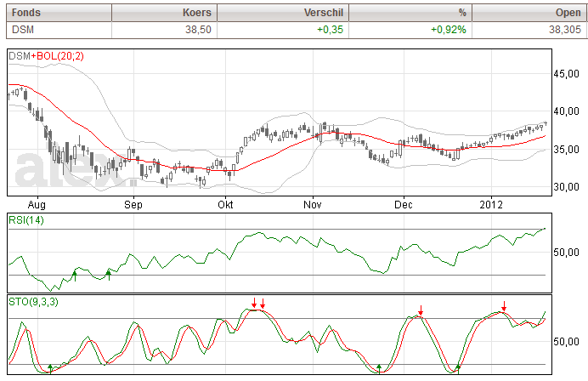
Task: Click the RSI 50,00 axis label
Action: pos(566,253)
